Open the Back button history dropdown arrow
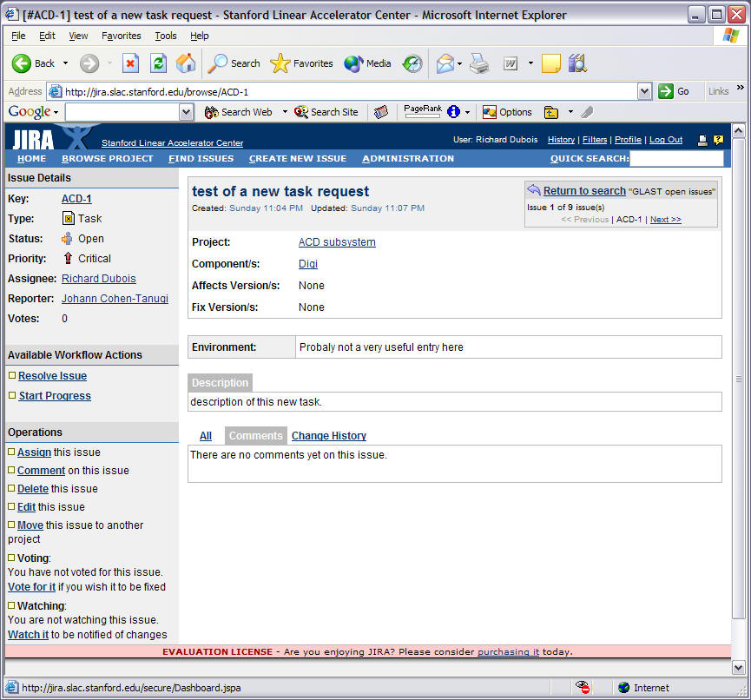The height and width of the screenshot is (700, 751). coord(66,63)
